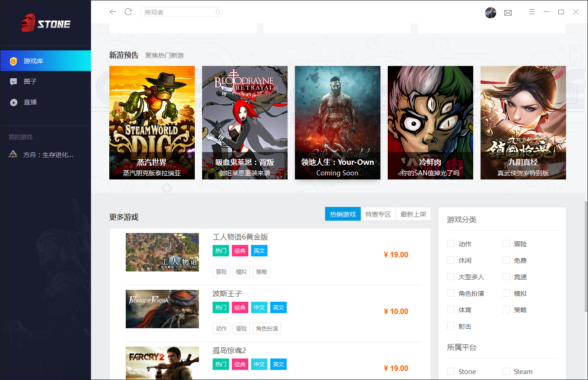
Task: Click the back arrow navigation icon
Action: [113, 12]
